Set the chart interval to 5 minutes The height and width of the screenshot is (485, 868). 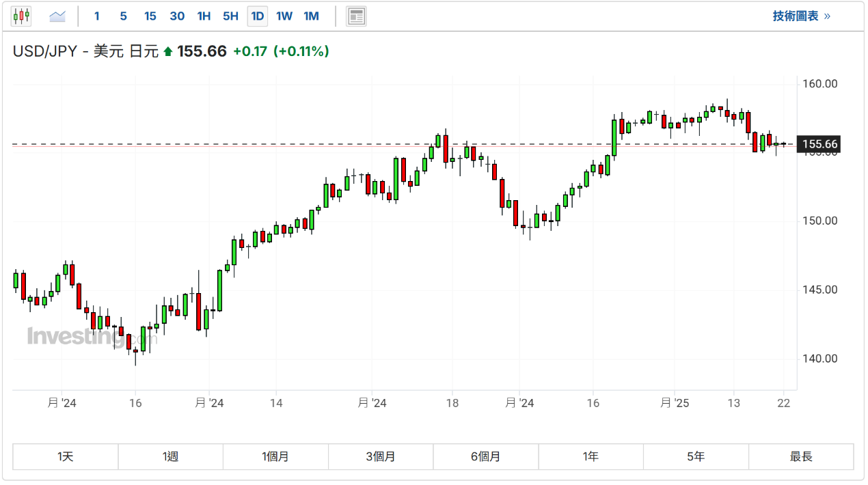pos(123,16)
